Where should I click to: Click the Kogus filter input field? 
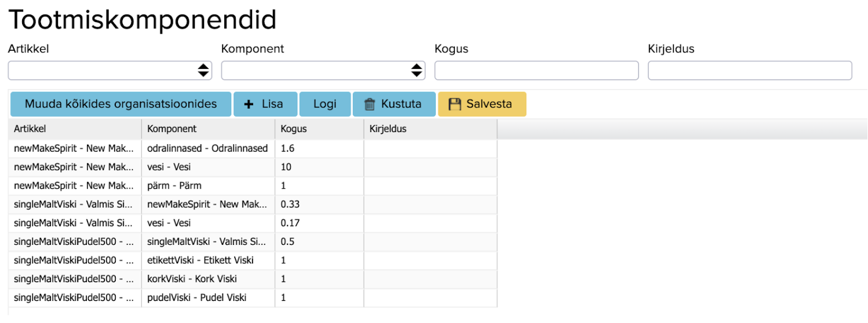tap(536, 70)
